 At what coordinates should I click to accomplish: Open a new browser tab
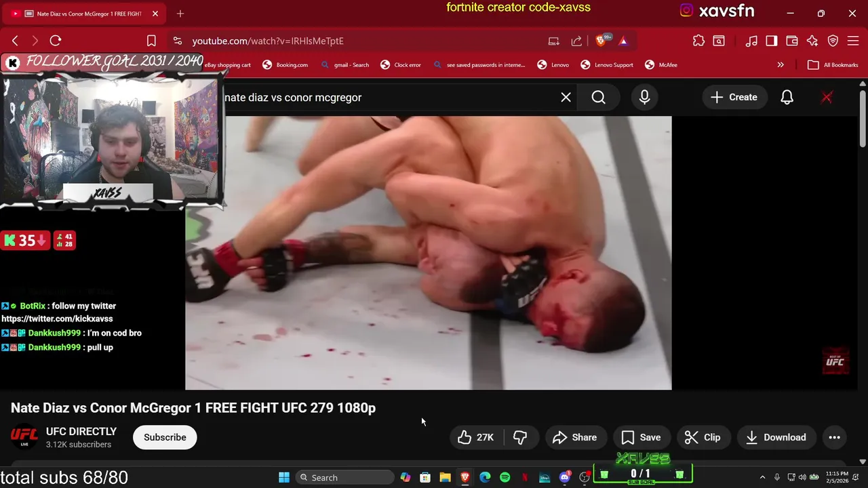click(x=180, y=14)
